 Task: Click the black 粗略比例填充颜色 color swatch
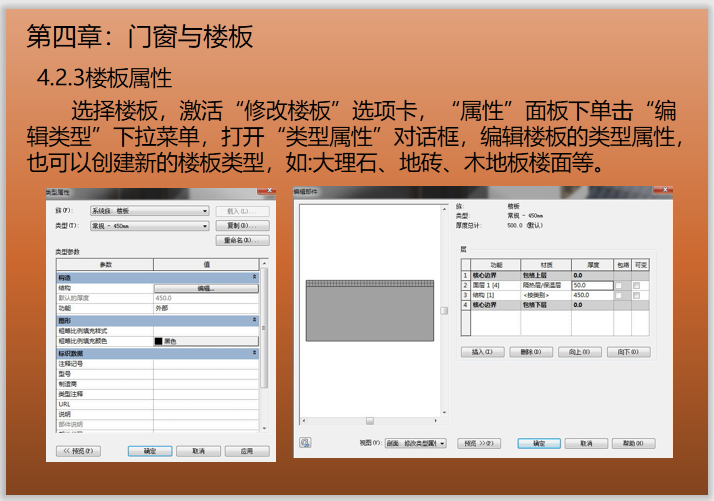pyautogui.click(x=160, y=341)
